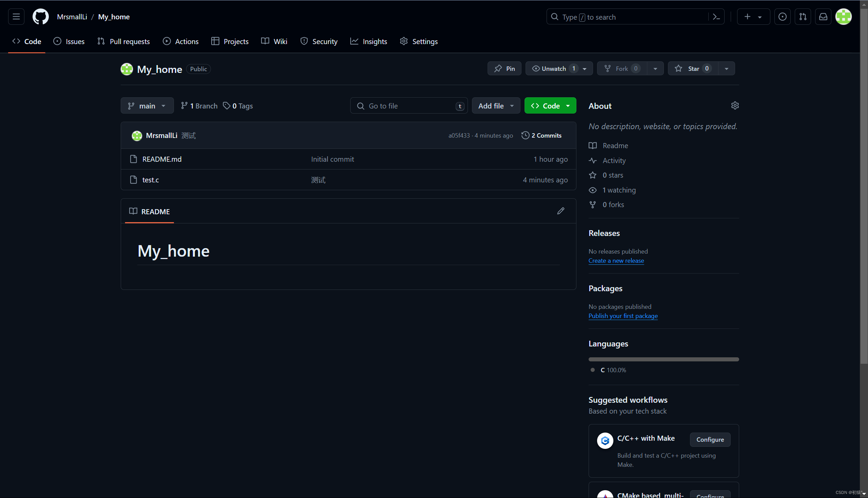Open the Pull requests tab
This screenshot has width=868, height=498.
(124, 41)
